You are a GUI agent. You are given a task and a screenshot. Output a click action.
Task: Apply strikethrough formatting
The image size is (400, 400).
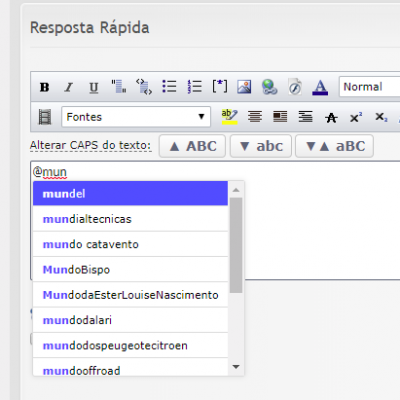(x=331, y=117)
